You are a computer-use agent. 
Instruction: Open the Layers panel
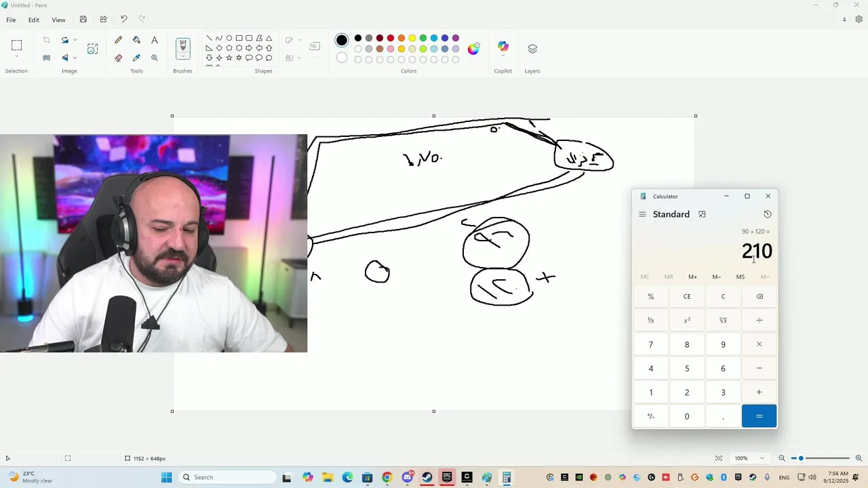[x=532, y=49]
